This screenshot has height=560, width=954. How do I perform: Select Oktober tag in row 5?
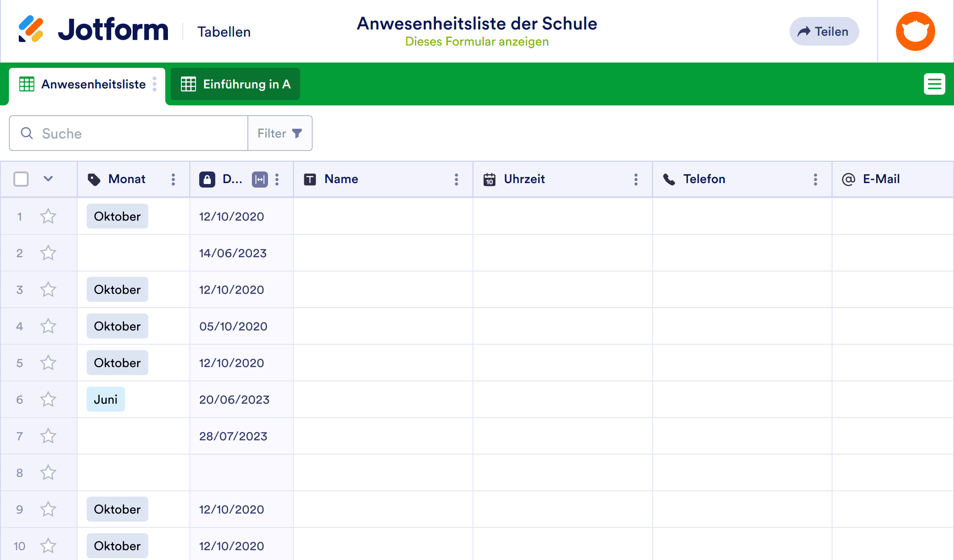[117, 363]
